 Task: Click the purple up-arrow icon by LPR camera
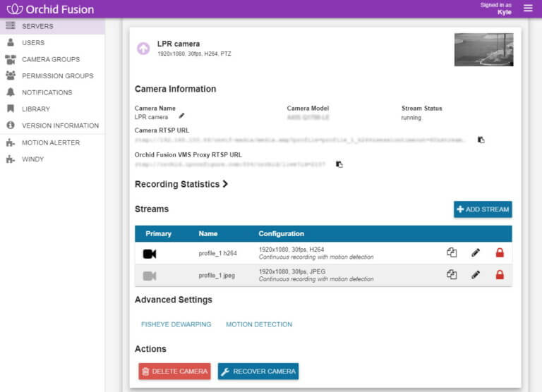pos(143,49)
